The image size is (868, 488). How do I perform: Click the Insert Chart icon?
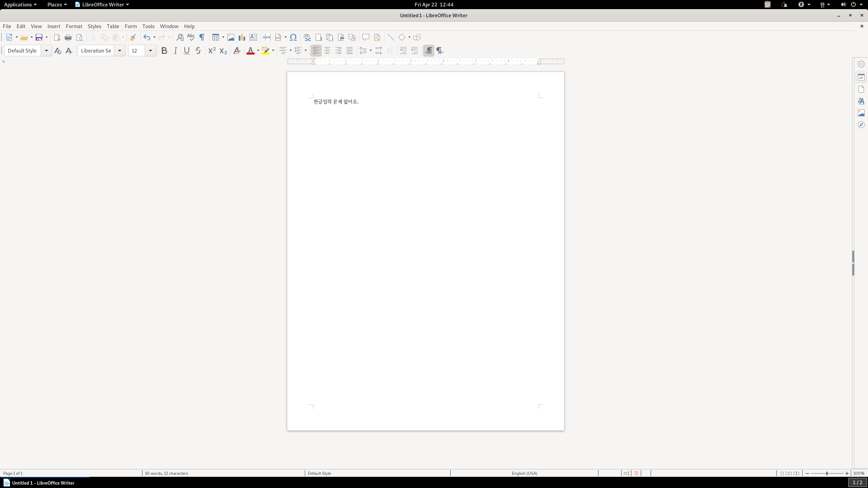pyautogui.click(x=242, y=37)
